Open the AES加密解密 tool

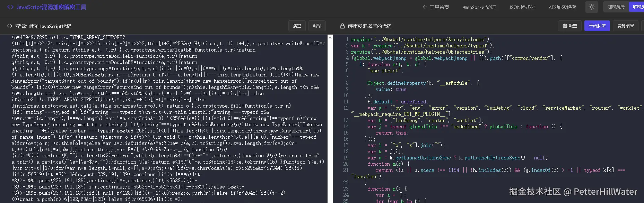[562, 7]
